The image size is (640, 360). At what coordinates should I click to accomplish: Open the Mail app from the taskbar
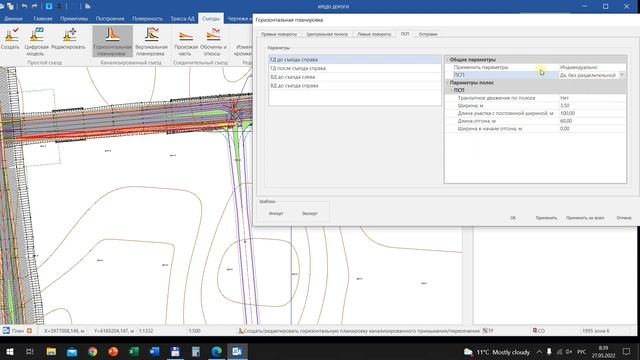coord(72,351)
